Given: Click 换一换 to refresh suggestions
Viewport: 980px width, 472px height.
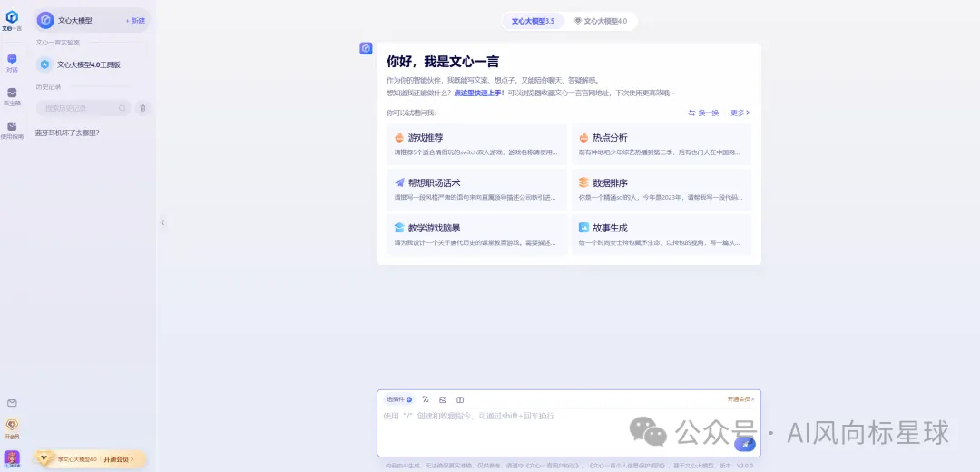Looking at the screenshot, I should tap(703, 113).
